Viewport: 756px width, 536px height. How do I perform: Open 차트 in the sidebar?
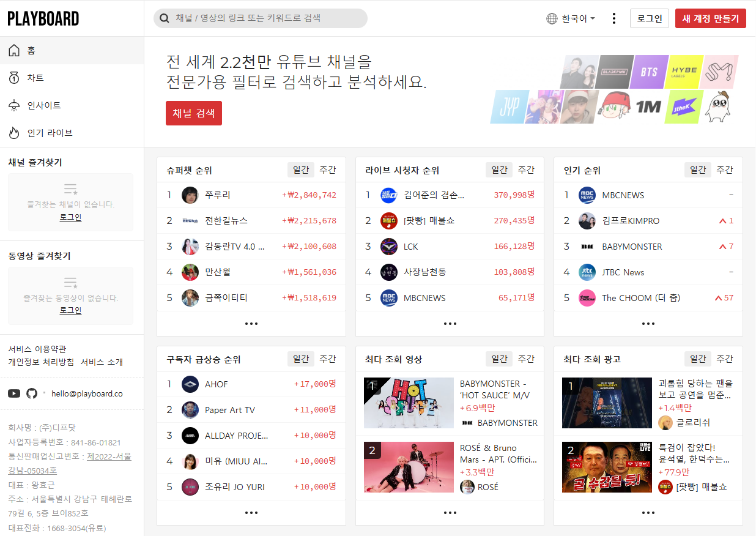point(72,78)
